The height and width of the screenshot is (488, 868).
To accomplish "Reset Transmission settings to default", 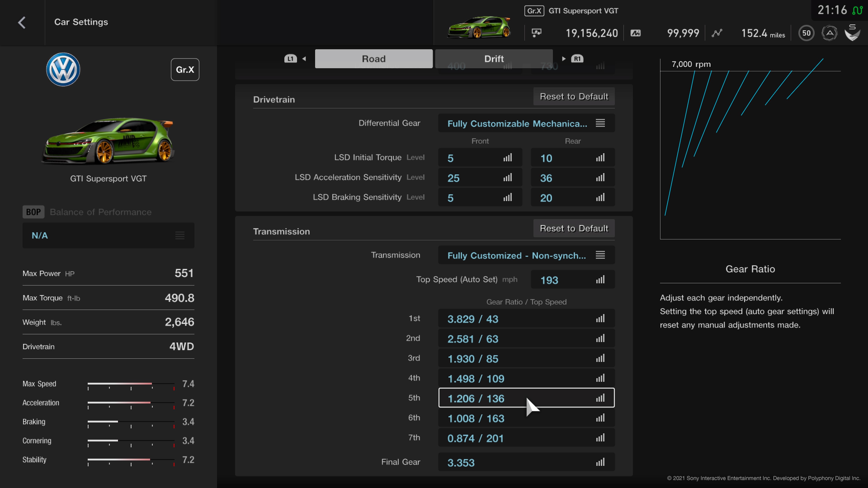I will click(574, 228).
